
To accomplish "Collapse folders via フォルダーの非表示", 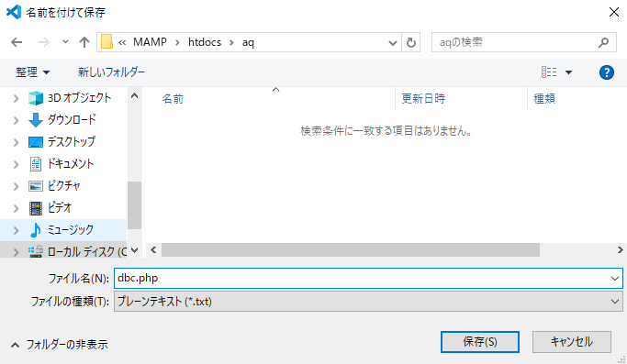I will point(59,345).
